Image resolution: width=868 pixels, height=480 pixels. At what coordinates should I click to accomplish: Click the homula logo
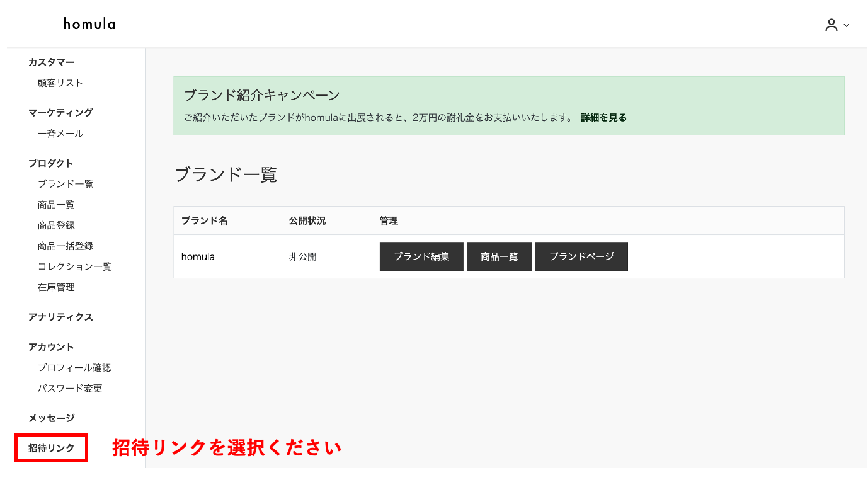[x=89, y=25]
